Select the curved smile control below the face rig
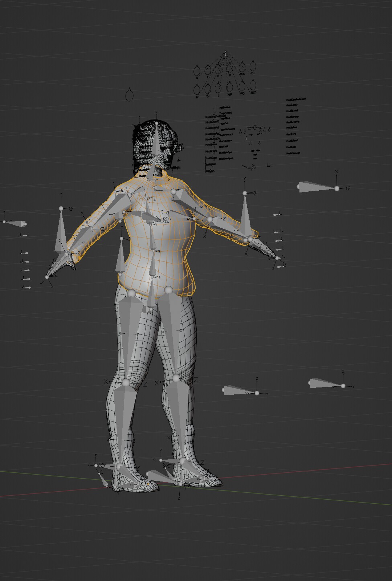 (249, 167)
